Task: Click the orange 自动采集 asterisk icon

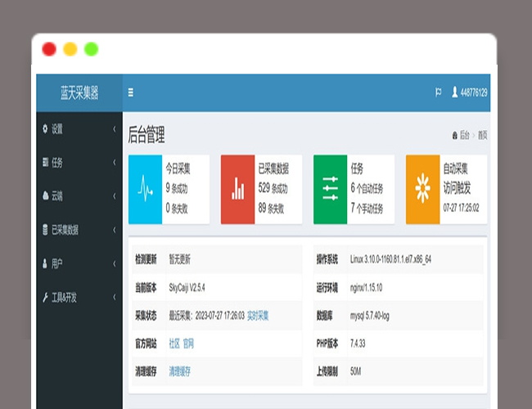Action: [422, 190]
